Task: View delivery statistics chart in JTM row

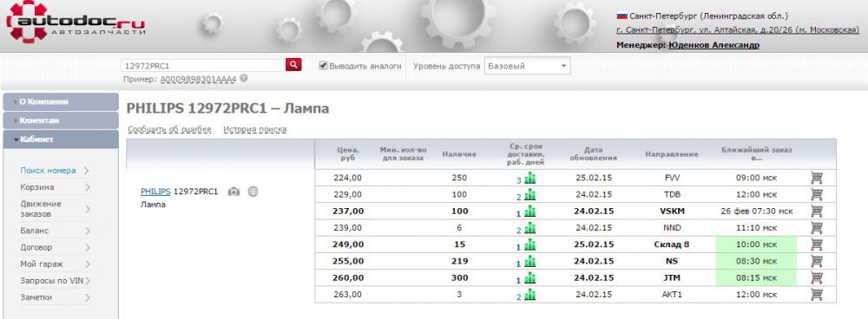Action: coord(530,277)
